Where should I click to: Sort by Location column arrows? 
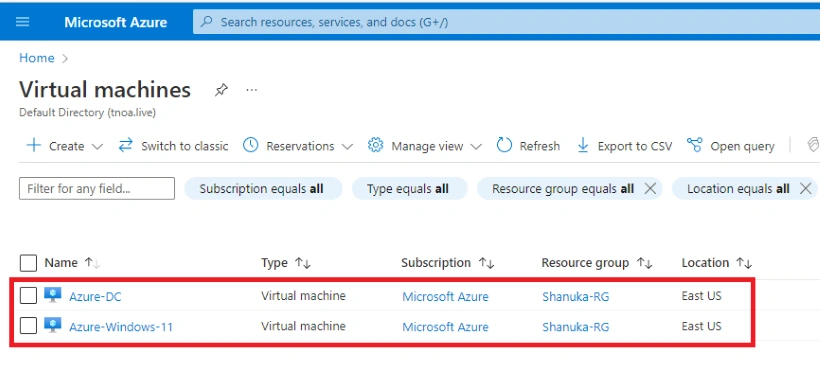744,263
